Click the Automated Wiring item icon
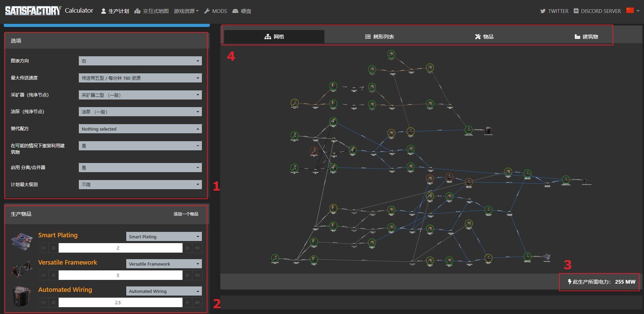The width and height of the screenshot is (644, 314). [x=21, y=296]
